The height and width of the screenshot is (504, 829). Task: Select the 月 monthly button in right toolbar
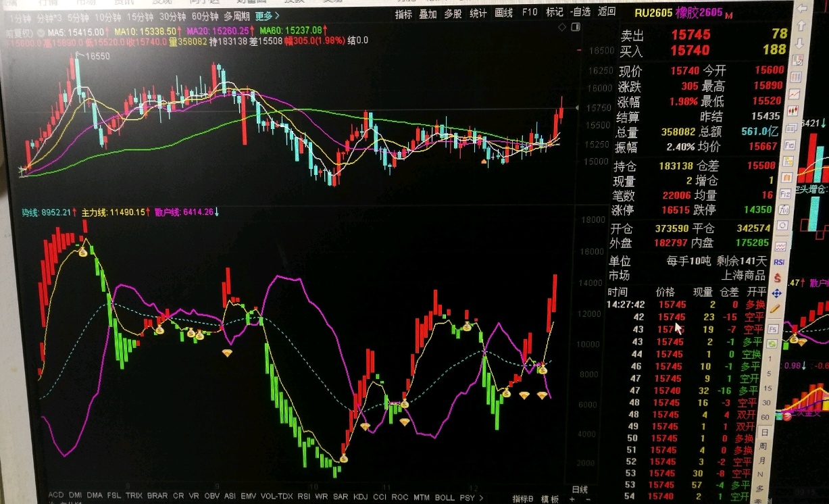click(x=761, y=459)
